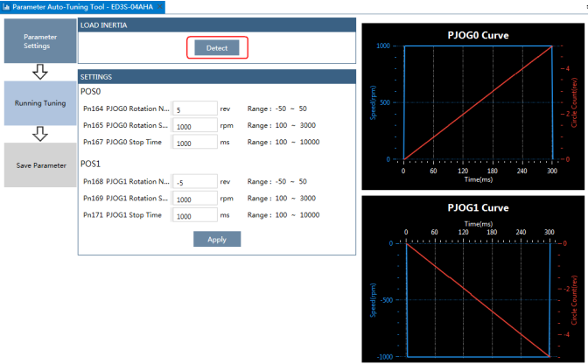This screenshot has width=588, height=364.
Task: Go to the Save Parameter step
Action: click(40, 165)
